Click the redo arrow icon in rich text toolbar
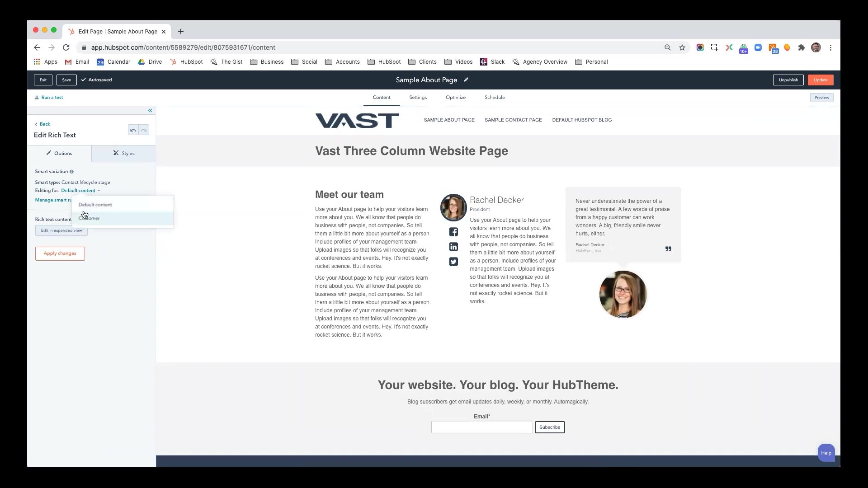Image resolution: width=868 pixels, height=488 pixels. 144,130
